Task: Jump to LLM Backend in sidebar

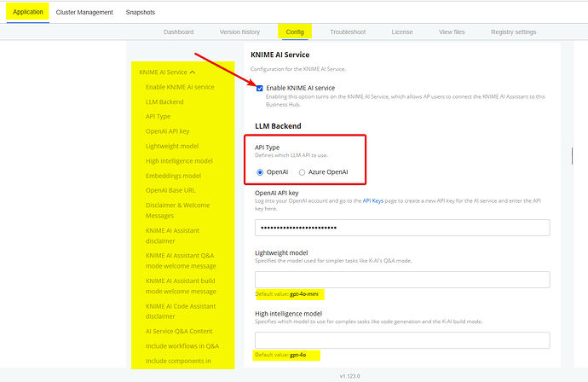Action: 164,102
